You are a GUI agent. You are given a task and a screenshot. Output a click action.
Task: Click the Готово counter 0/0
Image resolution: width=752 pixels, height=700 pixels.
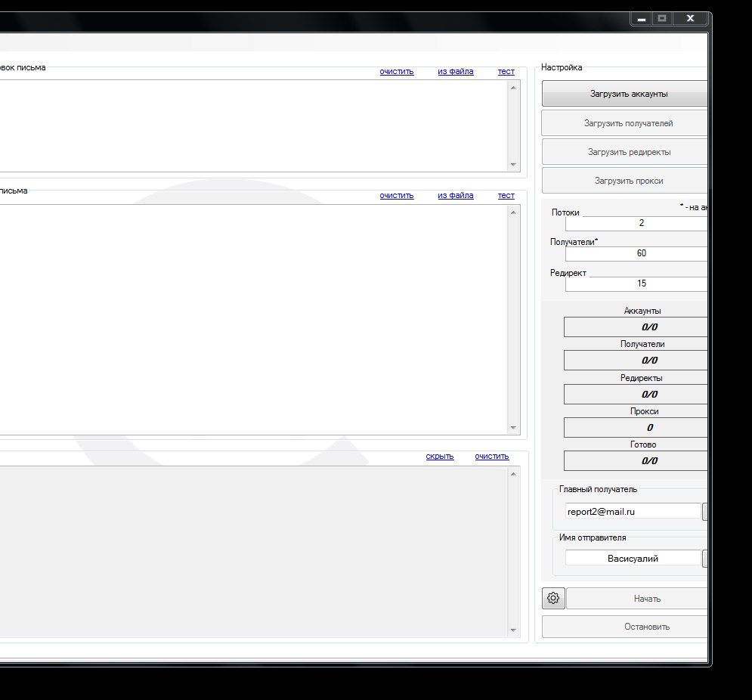point(636,460)
